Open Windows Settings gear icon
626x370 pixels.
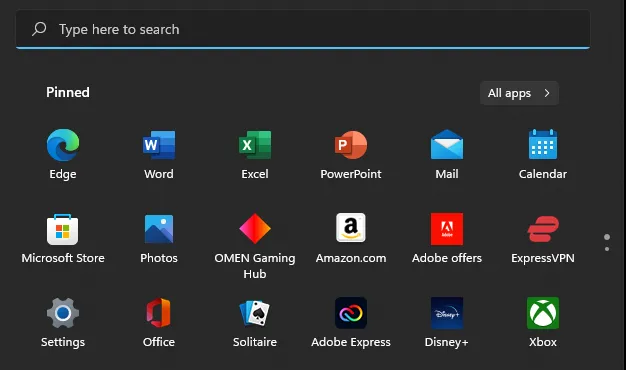[x=63, y=313]
